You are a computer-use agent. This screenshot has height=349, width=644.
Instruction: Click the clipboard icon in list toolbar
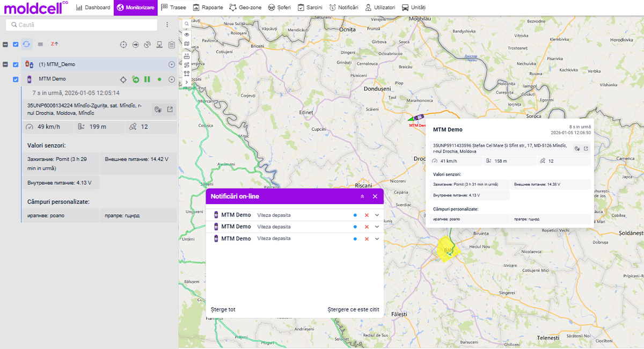point(172,45)
